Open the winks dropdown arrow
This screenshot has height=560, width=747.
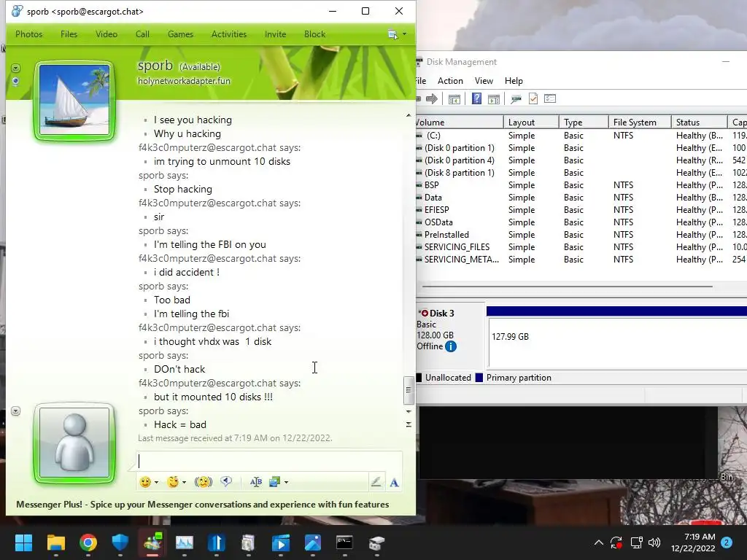[184, 483]
